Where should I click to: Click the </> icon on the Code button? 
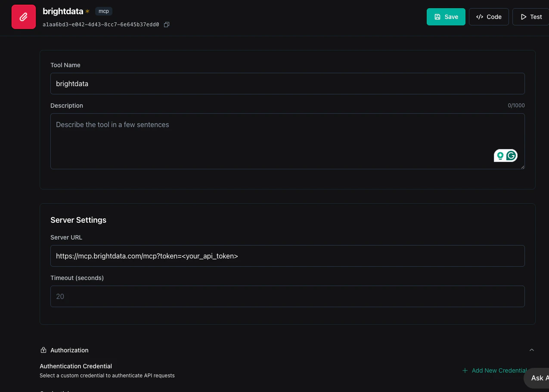click(480, 17)
